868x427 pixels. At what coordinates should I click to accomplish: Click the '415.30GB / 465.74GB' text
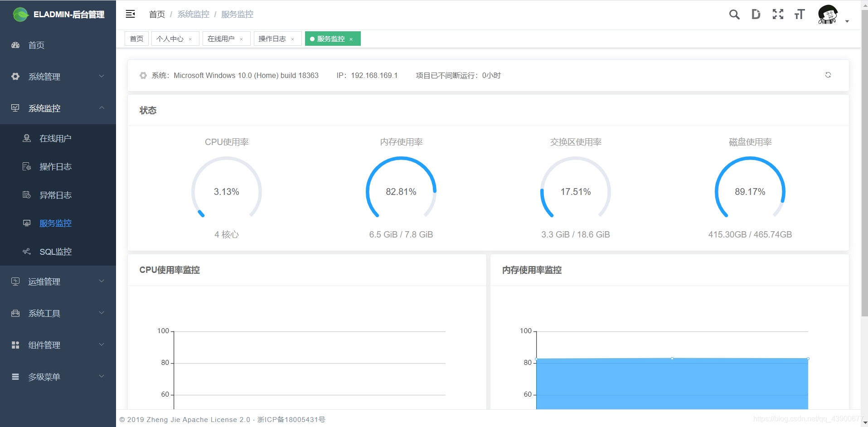click(750, 234)
